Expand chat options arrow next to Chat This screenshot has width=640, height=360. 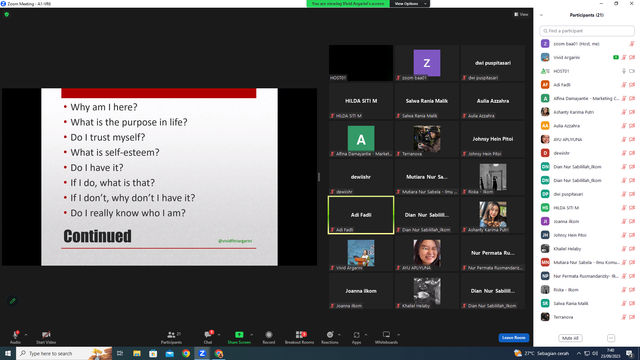coord(219,335)
